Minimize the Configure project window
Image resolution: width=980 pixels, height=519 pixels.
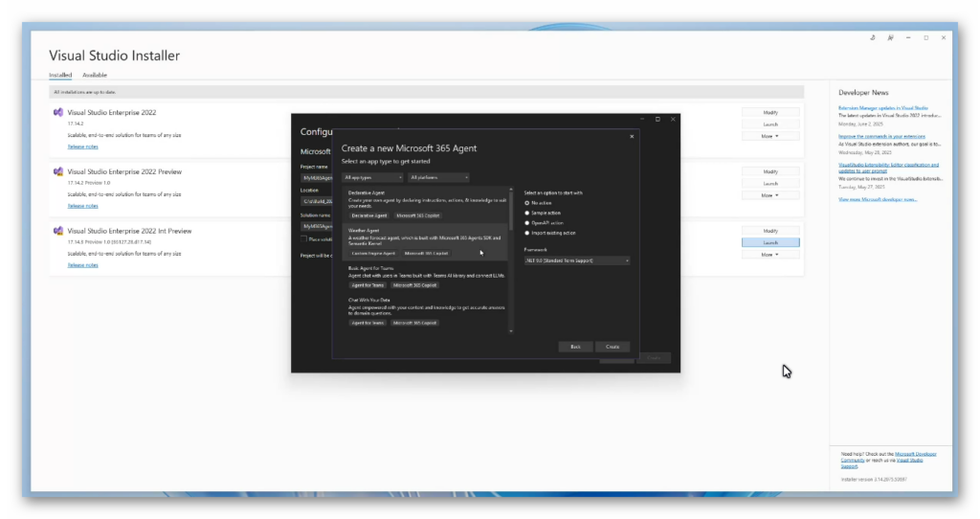642,119
